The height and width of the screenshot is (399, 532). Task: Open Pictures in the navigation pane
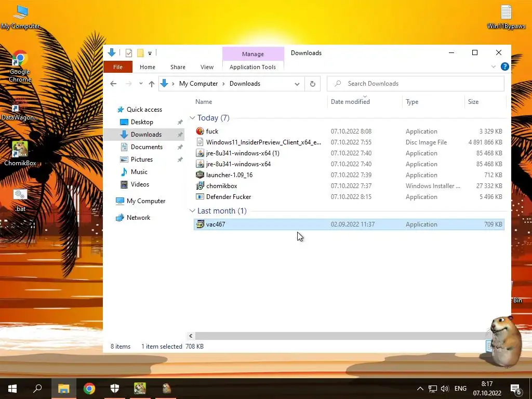click(141, 159)
